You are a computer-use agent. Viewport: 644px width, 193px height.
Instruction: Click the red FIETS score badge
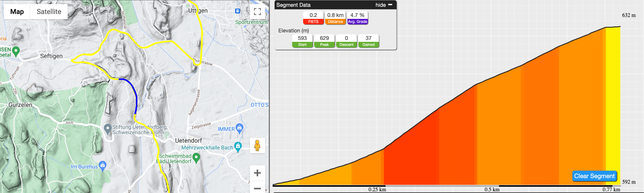(313, 22)
